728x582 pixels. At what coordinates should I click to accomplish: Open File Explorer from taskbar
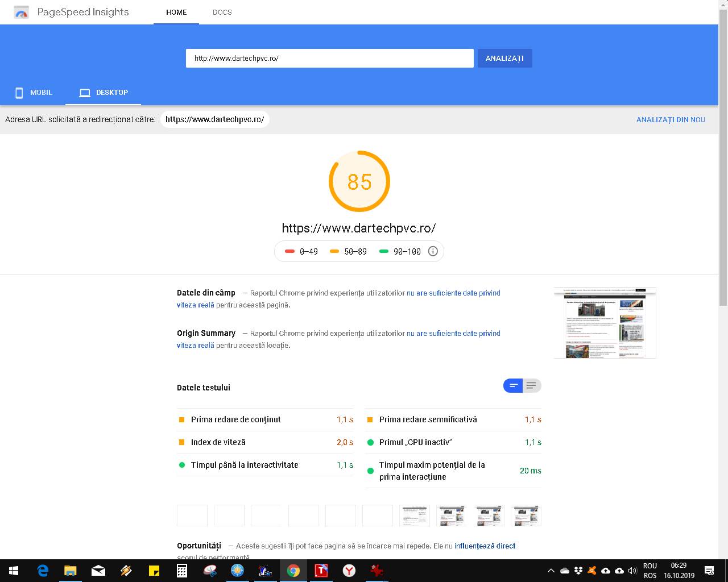tap(70, 571)
